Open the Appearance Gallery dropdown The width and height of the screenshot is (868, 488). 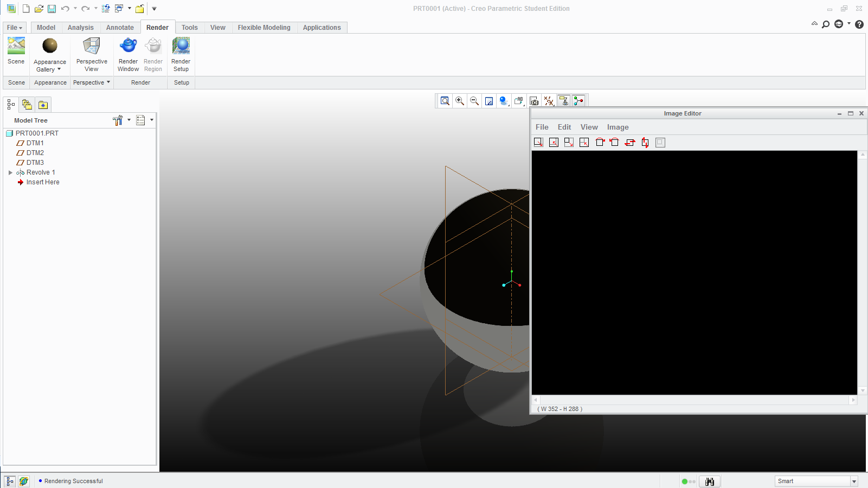[x=59, y=69]
